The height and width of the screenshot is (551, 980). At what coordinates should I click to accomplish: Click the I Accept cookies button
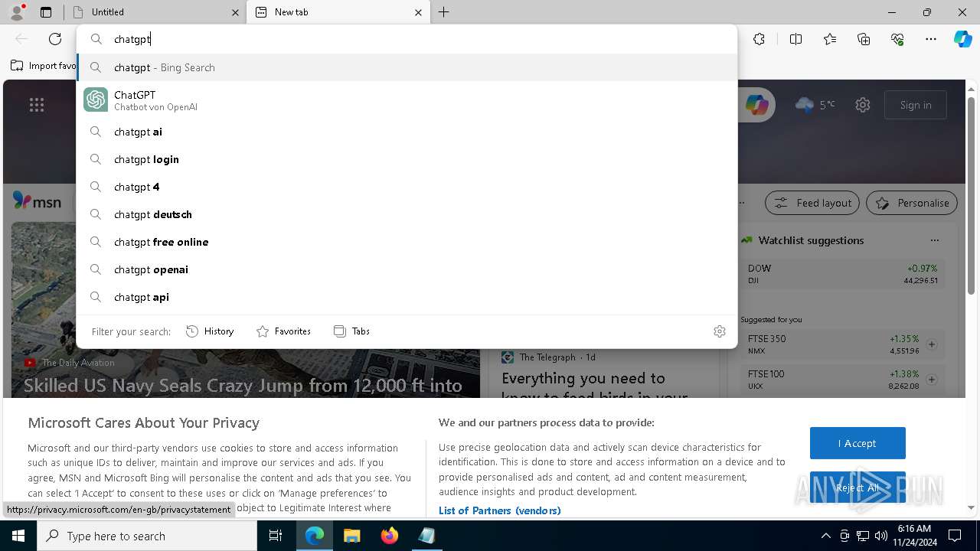point(857,443)
